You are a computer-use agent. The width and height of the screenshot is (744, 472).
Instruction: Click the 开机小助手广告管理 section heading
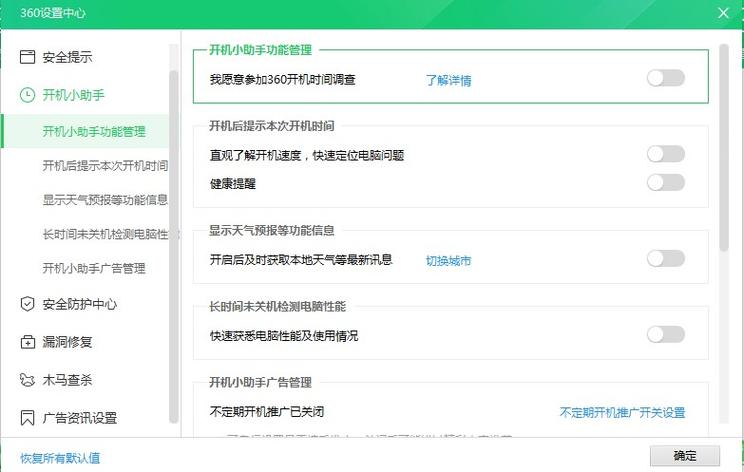click(260, 382)
